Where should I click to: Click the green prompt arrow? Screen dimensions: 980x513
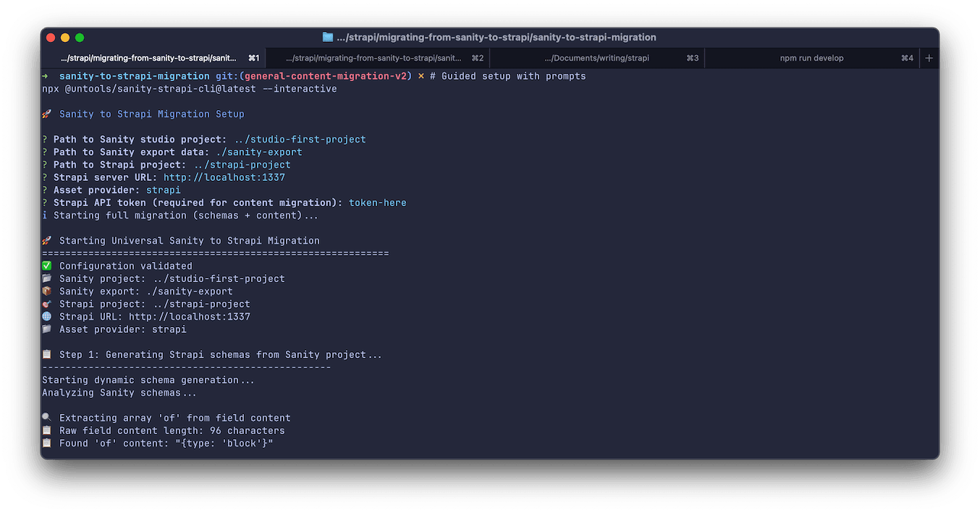coord(45,76)
